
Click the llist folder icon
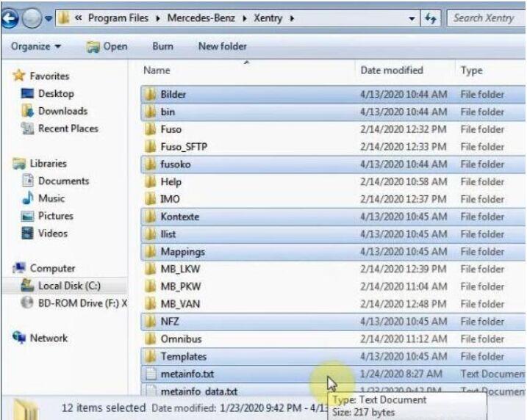click(x=150, y=234)
